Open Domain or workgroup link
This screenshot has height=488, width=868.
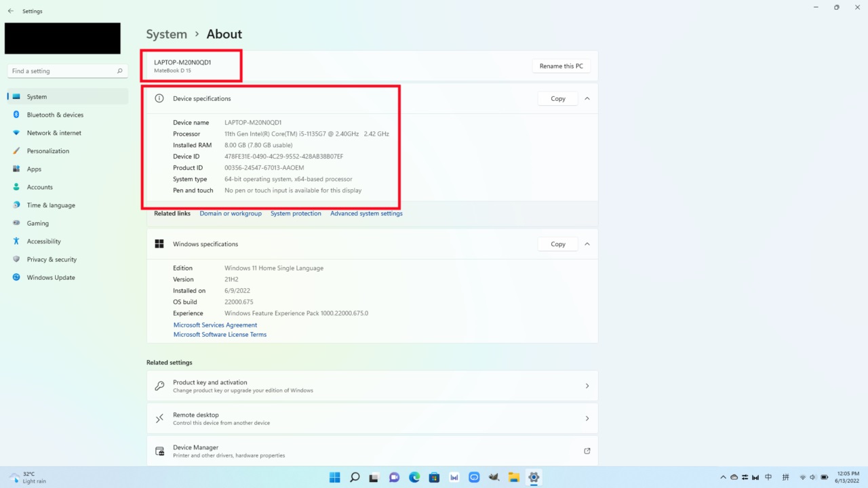coord(231,213)
